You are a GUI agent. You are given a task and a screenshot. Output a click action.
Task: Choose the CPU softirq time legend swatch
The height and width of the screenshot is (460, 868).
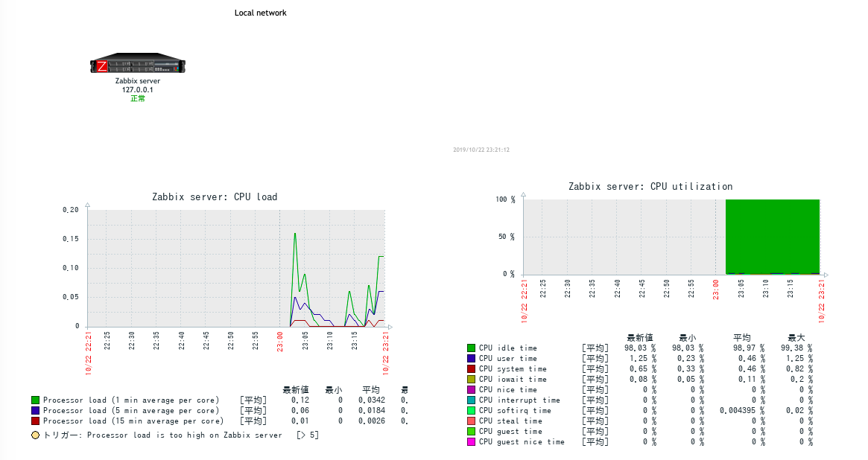pyautogui.click(x=471, y=411)
